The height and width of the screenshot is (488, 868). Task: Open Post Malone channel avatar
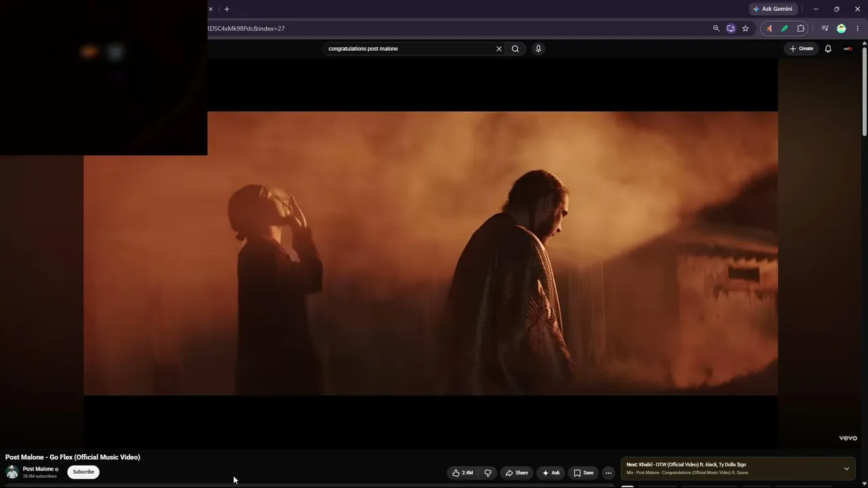(12, 472)
